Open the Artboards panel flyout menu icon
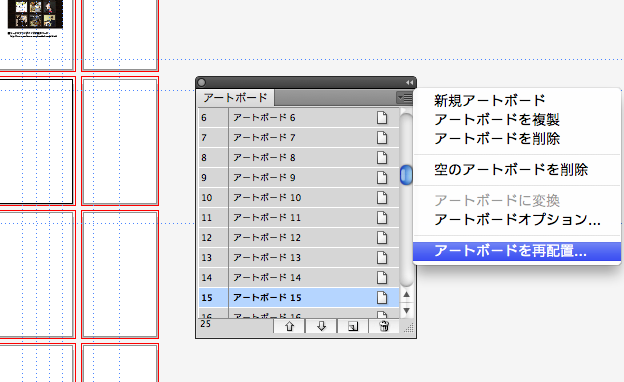This screenshot has width=624, height=382. [x=404, y=97]
